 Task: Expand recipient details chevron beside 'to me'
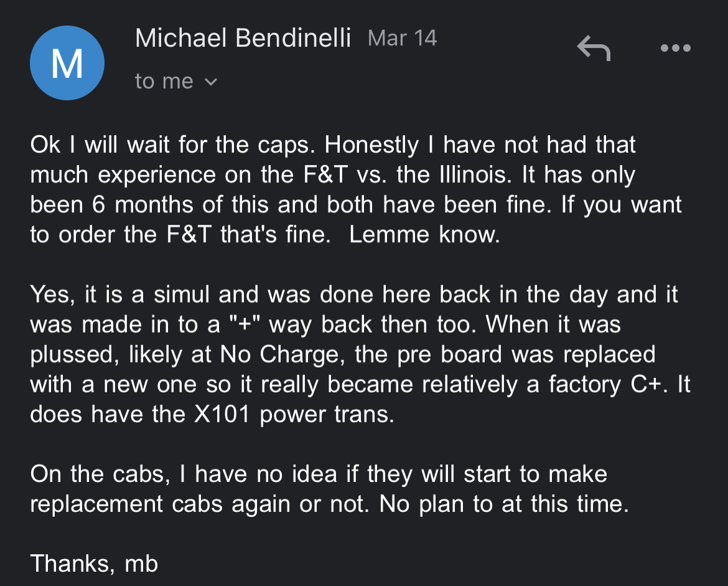(x=212, y=82)
